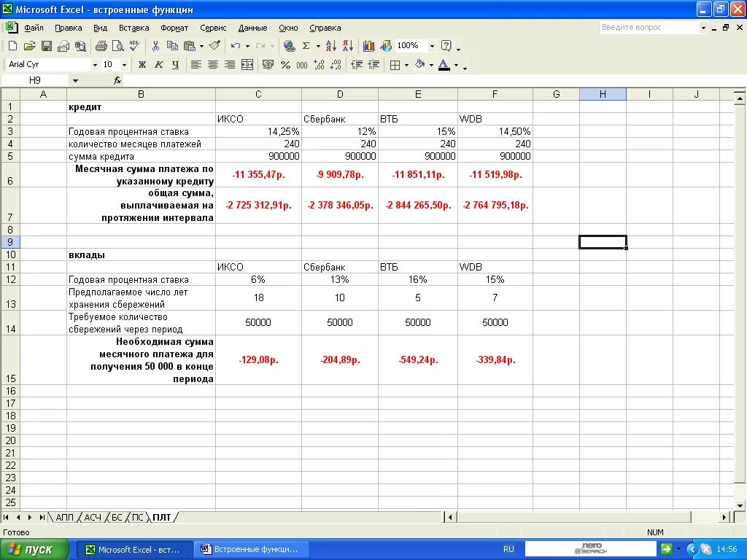Open the Вставка menu

(x=134, y=28)
